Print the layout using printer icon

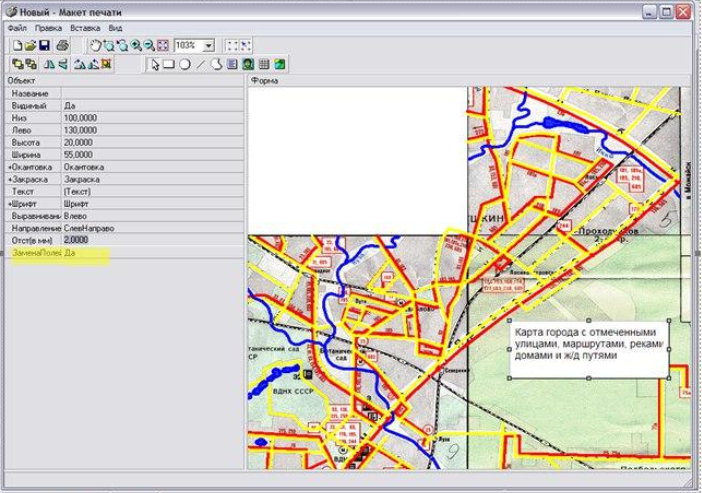pyautogui.click(x=63, y=45)
